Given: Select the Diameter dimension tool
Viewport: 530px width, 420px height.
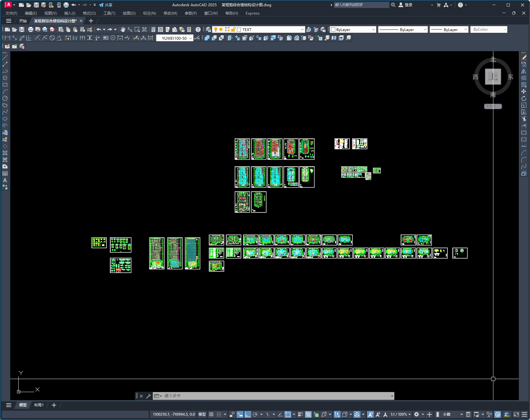Looking at the screenshot, I should [52, 38].
